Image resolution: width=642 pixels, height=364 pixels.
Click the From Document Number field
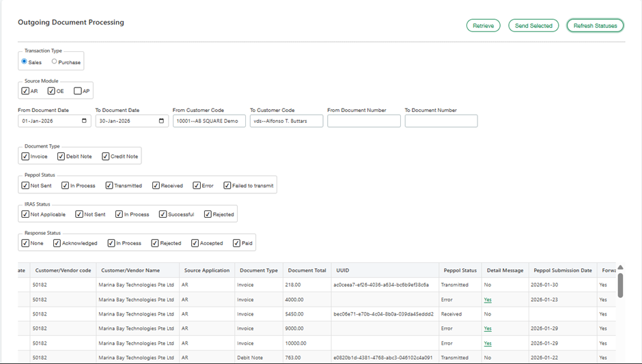point(363,121)
